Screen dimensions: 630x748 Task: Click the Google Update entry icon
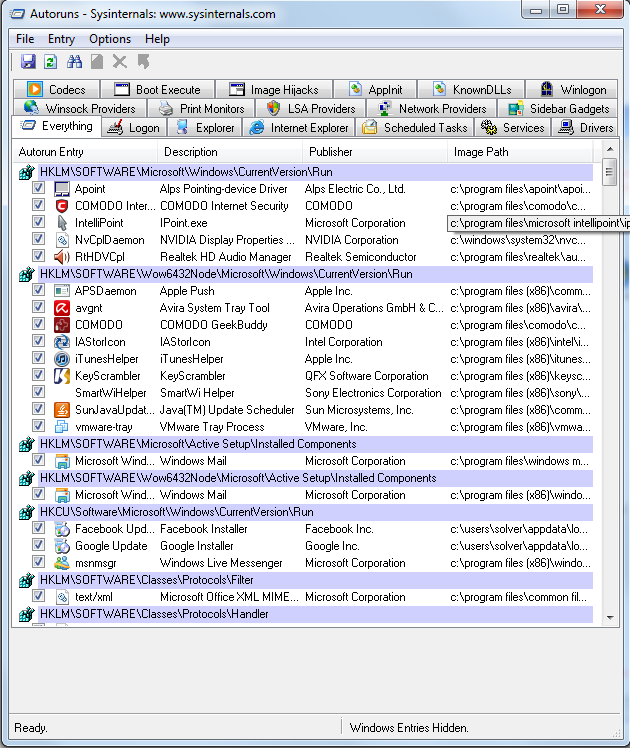(62, 546)
